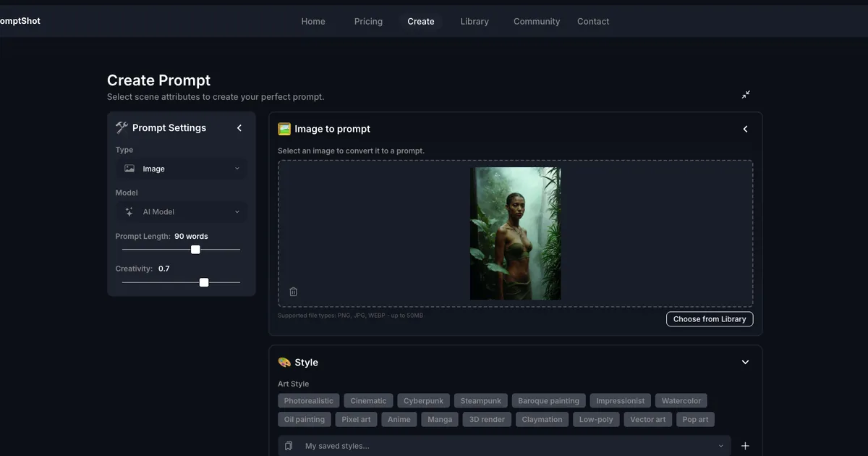
Task: Click the uploaded jungle portrait thumbnail
Action: (515, 233)
